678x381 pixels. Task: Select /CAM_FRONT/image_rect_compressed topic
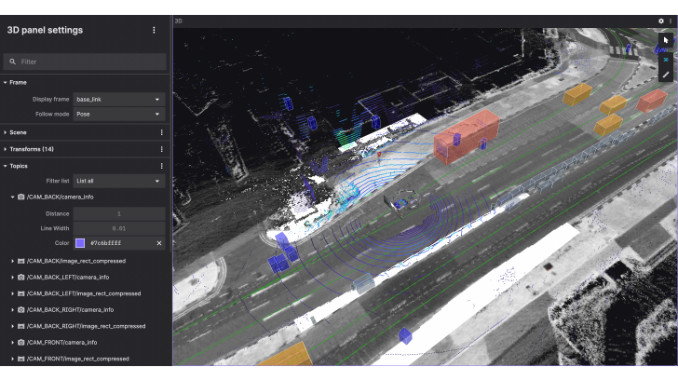78,359
